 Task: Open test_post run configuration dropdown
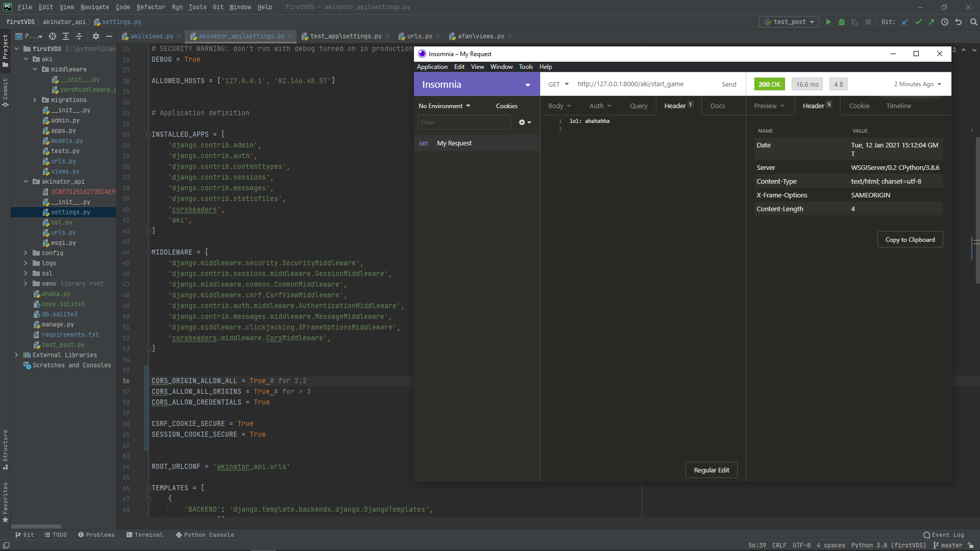click(789, 22)
